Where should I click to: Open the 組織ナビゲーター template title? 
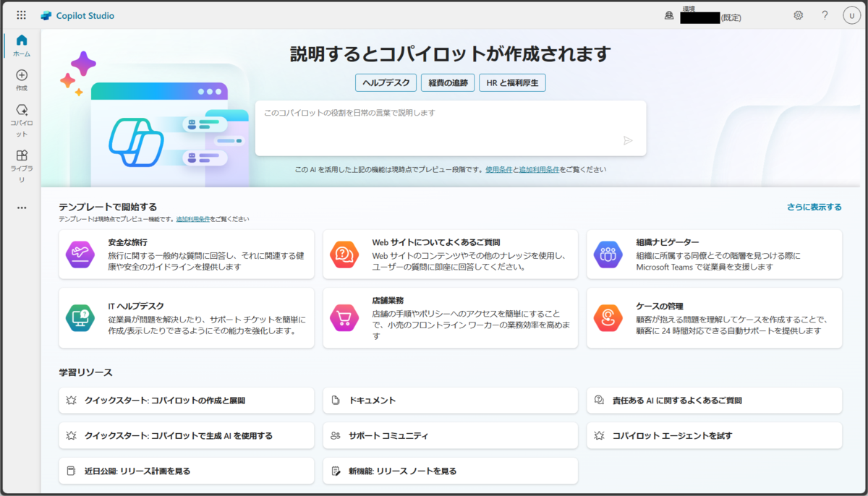pos(668,242)
